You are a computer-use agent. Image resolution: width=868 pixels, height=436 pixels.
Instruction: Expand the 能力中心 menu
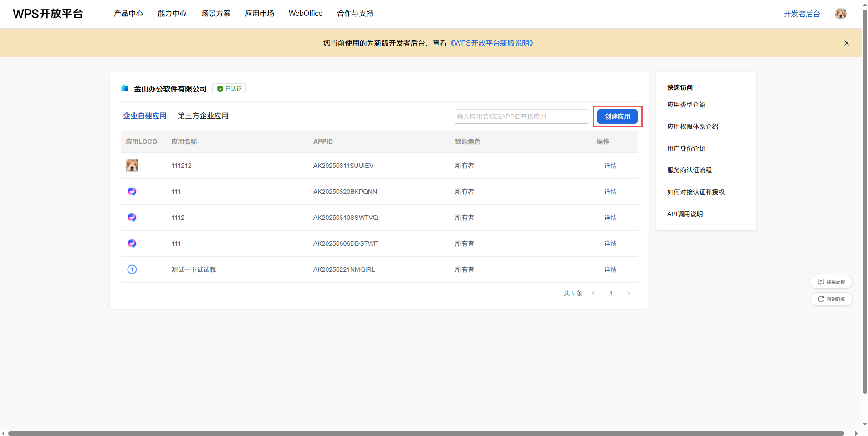pyautogui.click(x=172, y=14)
